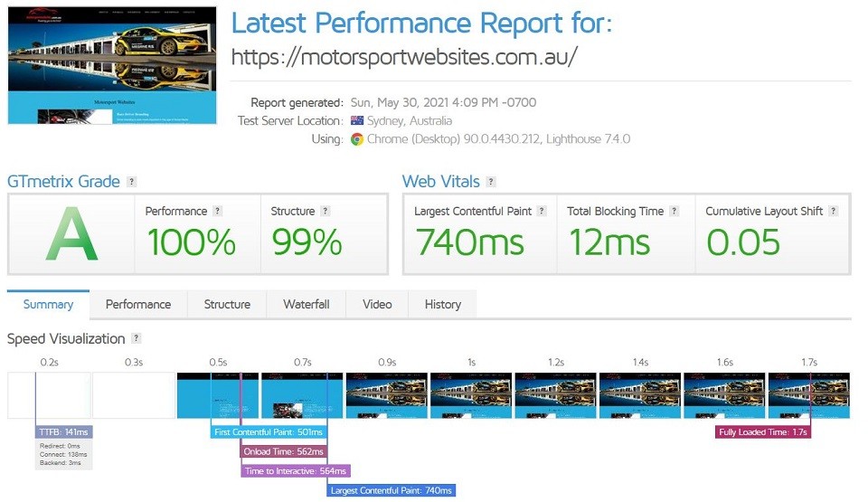Click help icon for Total Blocking Time
Screen dimensions: 868x502
pos(675,211)
